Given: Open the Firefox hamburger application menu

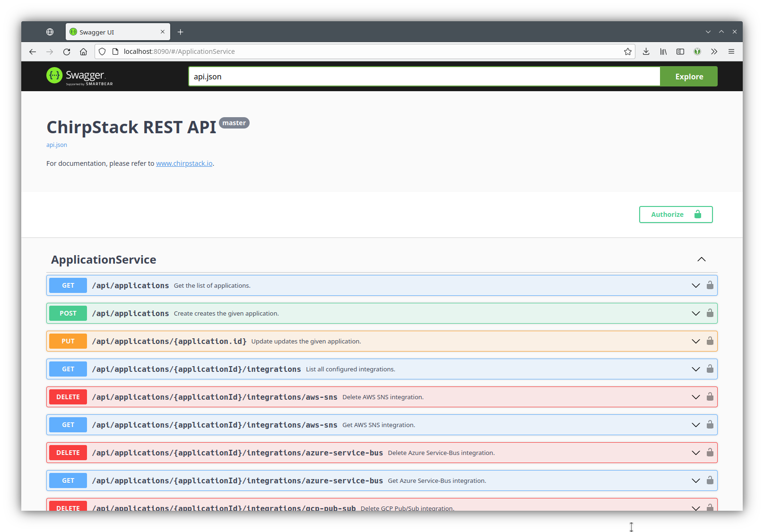Looking at the screenshot, I should [x=731, y=51].
